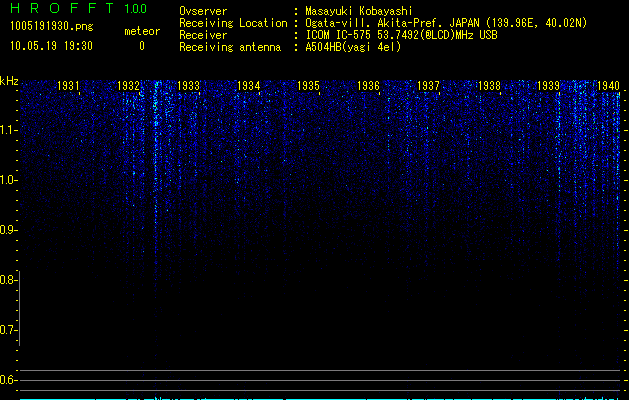The width and height of the screenshot is (629, 400).
Task: Click the 1932 time marker
Action: point(128,85)
